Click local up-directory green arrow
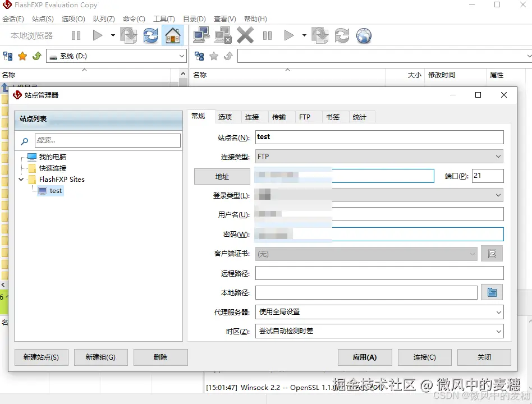This screenshot has height=404, width=532. pyautogui.click(x=37, y=56)
